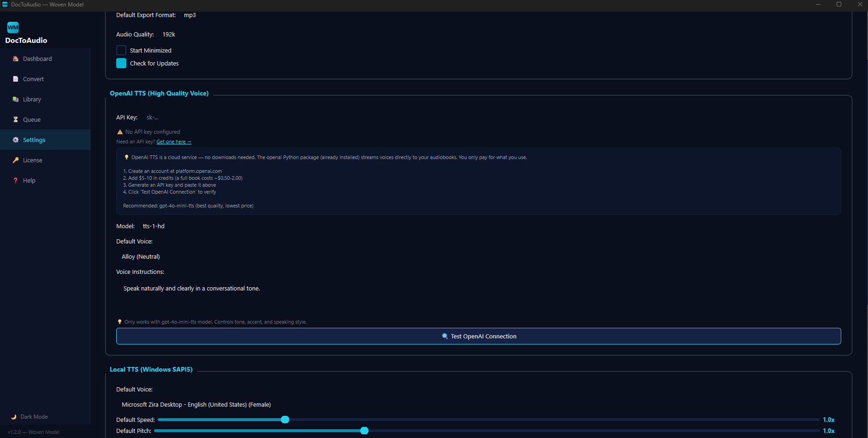Open the Library section
This screenshot has width=868, height=438.
pyautogui.click(x=45, y=99)
